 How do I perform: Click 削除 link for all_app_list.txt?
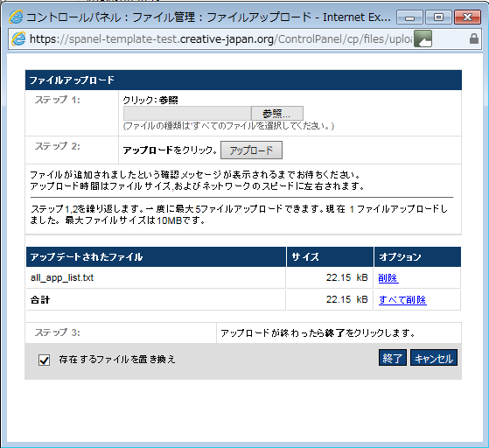coord(388,277)
